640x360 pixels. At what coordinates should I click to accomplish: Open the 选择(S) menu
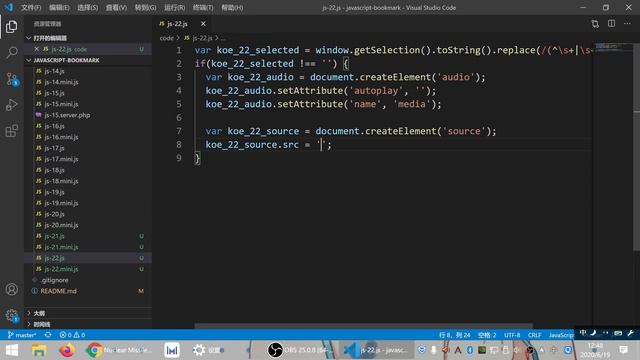(88, 8)
